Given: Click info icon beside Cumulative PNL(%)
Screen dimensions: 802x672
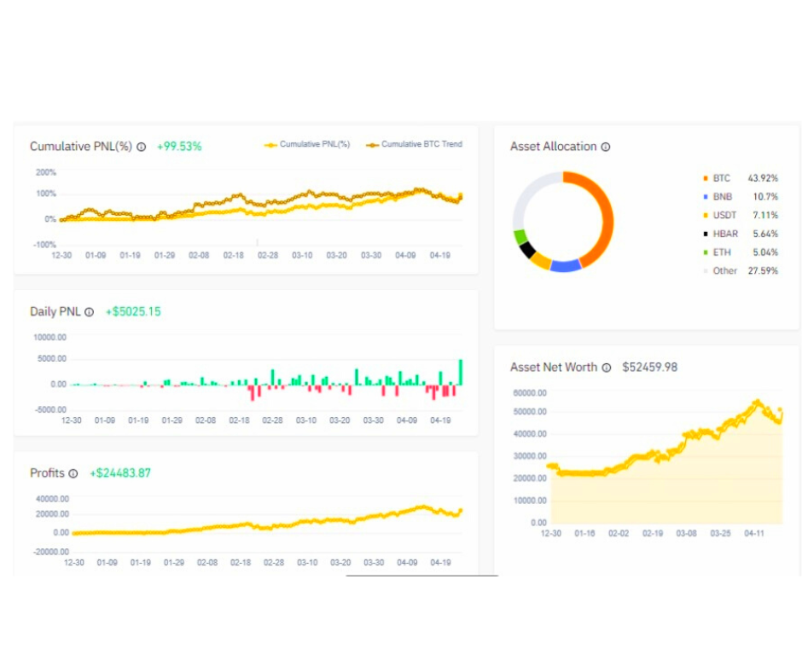Looking at the screenshot, I should 141,147.
